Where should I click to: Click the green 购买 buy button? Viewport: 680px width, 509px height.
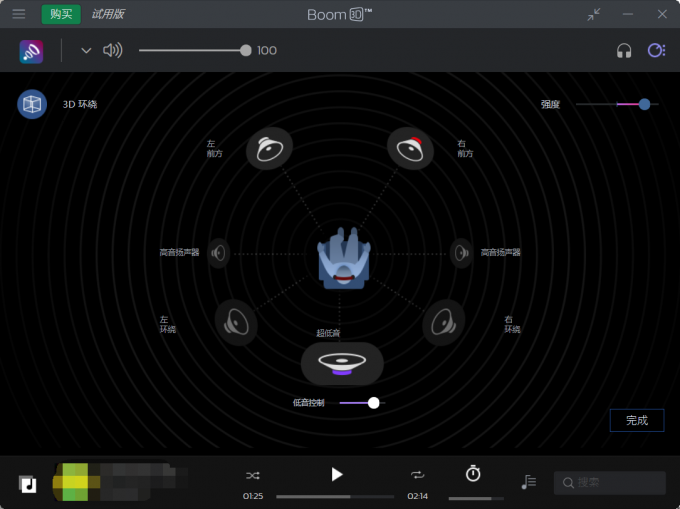(x=61, y=14)
